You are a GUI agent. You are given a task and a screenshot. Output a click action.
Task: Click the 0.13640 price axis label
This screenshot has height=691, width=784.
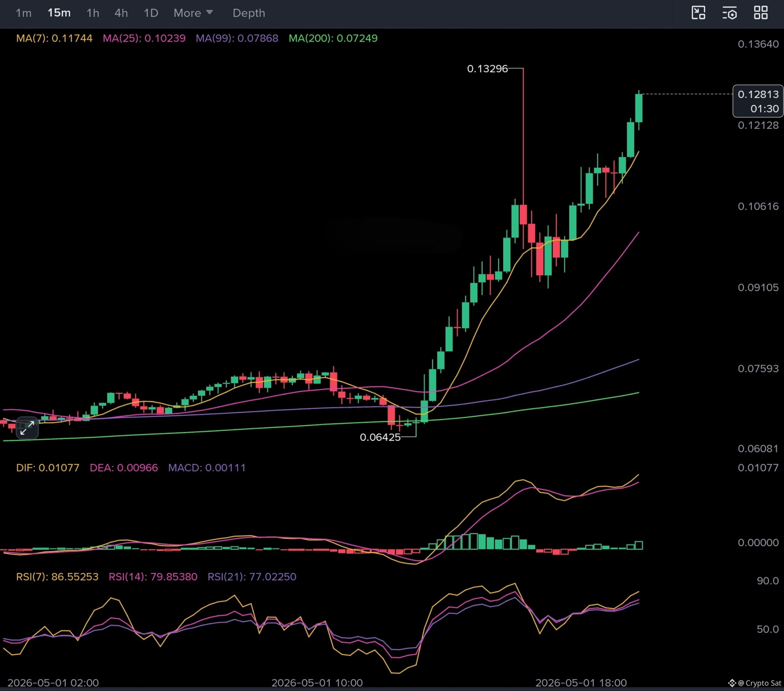[x=758, y=44]
